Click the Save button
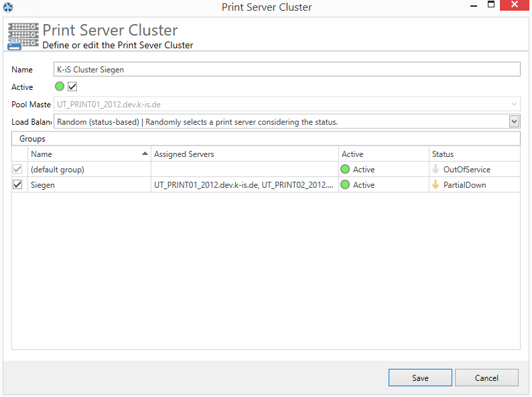The width and height of the screenshot is (532, 397). pyautogui.click(x=420, y=378)
